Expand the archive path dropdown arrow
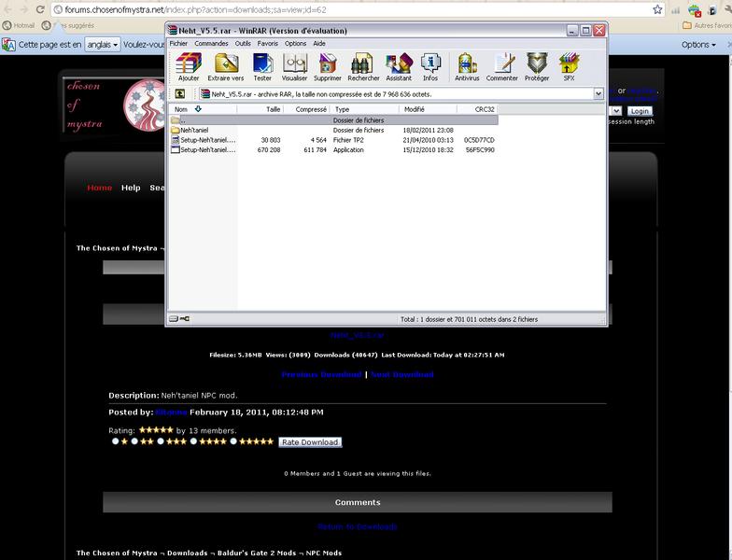The width and height of the screenshot is (732, 560). coord(598,93)
